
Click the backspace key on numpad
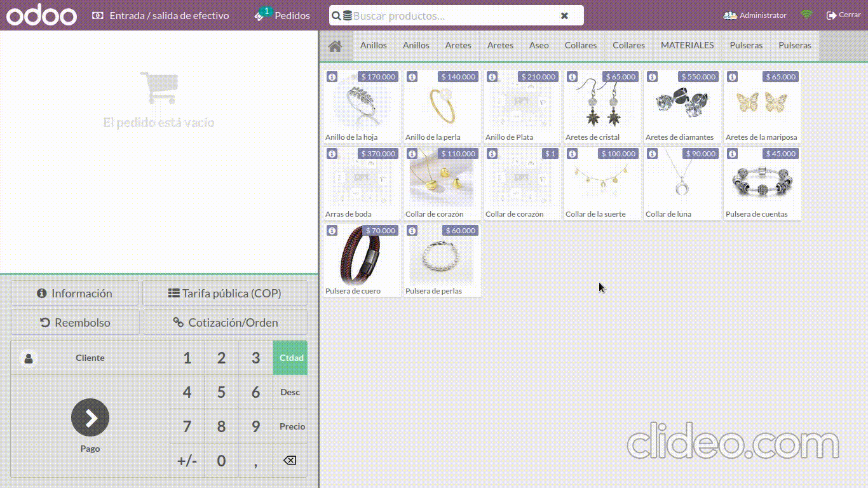click(290, 460)
